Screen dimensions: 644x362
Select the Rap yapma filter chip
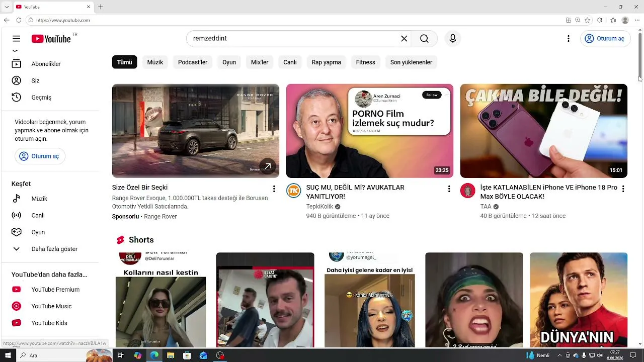[327, 62]
